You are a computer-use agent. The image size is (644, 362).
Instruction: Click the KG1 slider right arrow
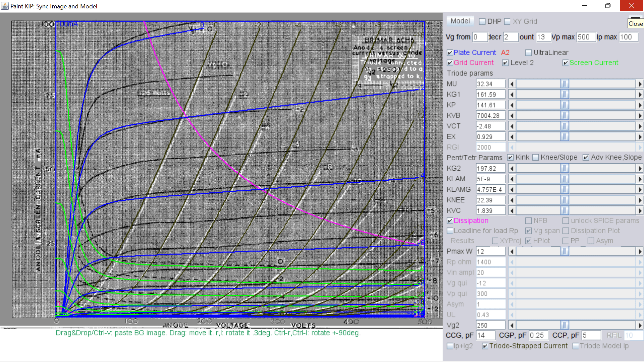coord(640,95)
